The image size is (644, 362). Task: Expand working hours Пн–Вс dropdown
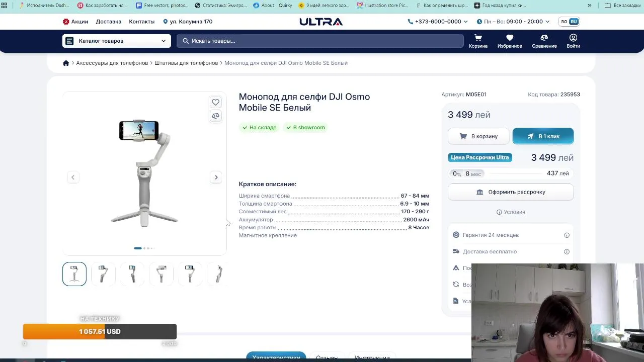click(513, 22)
